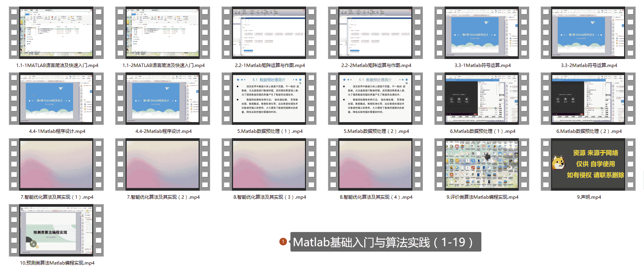
Task: Select the 7.智能优化算法及其实现（2）thumbnail
Action: [x=163, y=164]
